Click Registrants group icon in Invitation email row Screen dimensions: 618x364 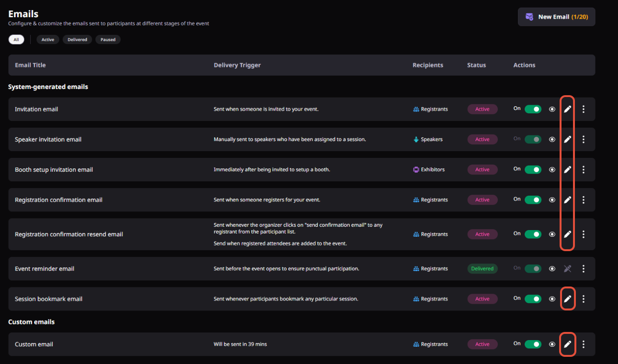(416, 109)
